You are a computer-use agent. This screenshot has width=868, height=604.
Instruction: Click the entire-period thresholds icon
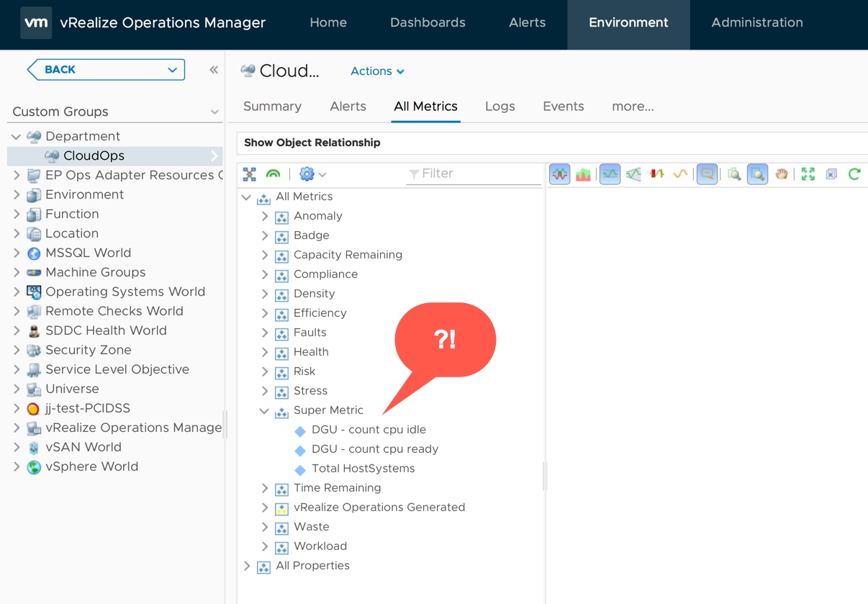coord(633,174)
